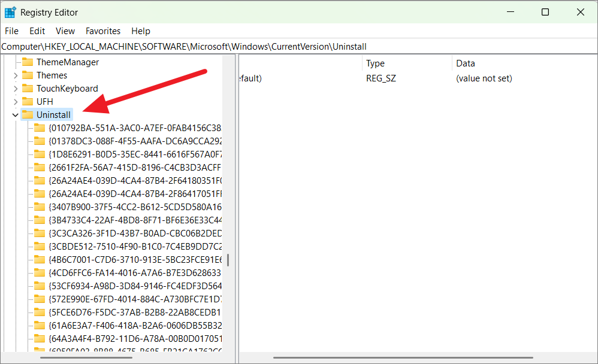
Task: Click folder icon for {572E990E-67FD key
Action: click(x=40, y=299)
